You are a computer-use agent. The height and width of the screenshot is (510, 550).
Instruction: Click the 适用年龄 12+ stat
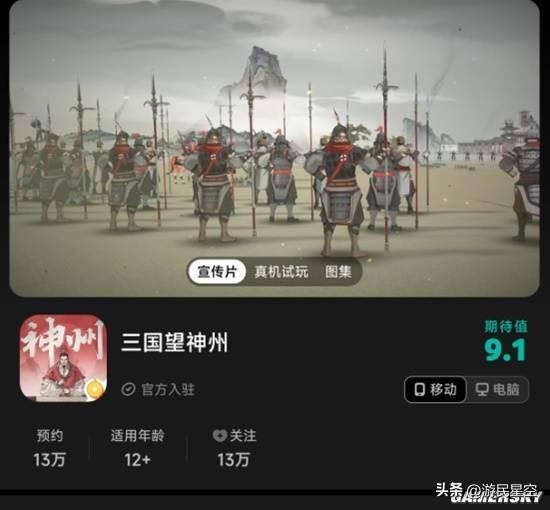(138, 448)
